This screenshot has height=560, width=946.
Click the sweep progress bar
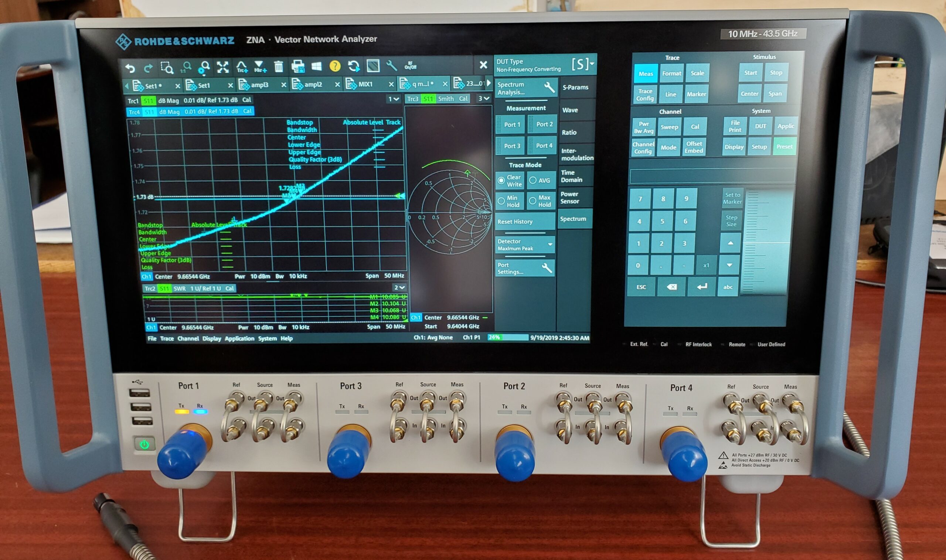tap(508, 337)
